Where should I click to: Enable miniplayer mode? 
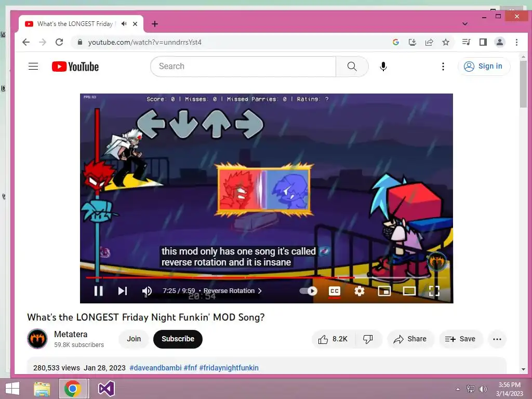tap(384, 291)
